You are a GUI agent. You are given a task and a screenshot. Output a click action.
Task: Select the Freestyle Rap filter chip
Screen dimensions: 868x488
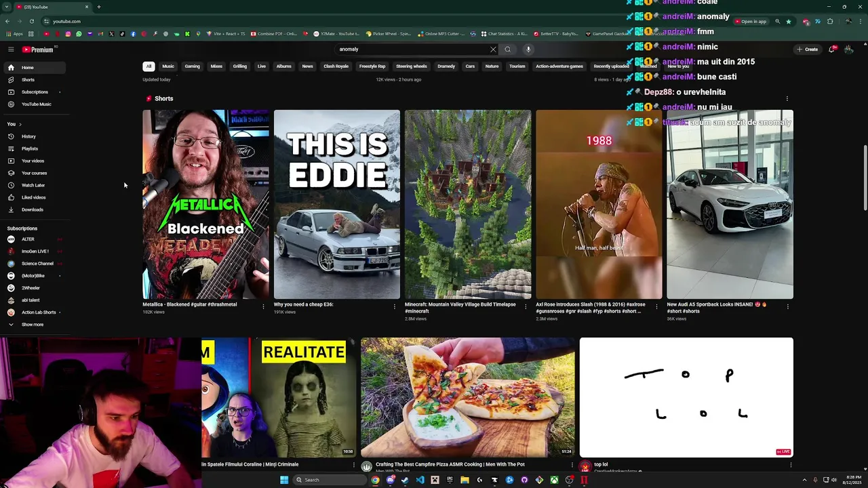pos(372,66)
